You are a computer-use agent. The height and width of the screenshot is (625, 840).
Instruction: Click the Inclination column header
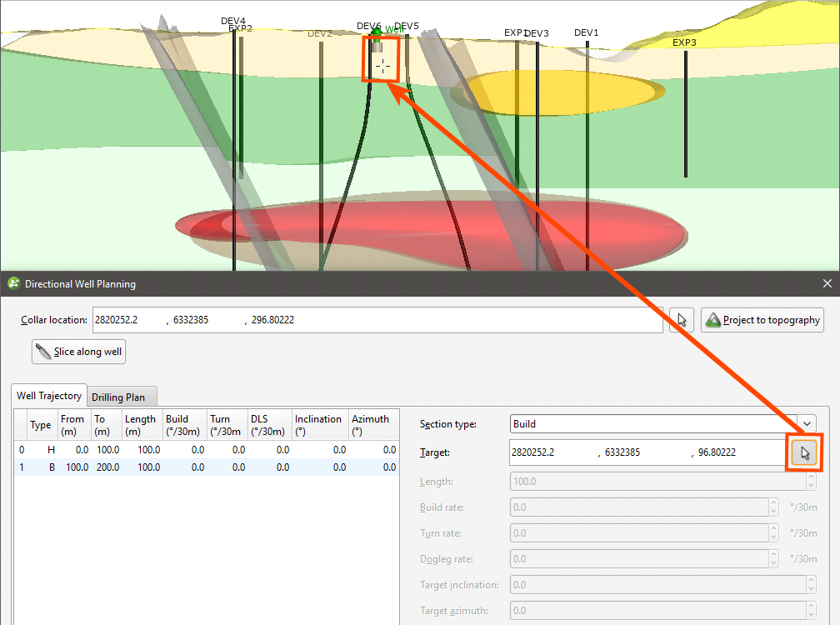click(317, 424)
